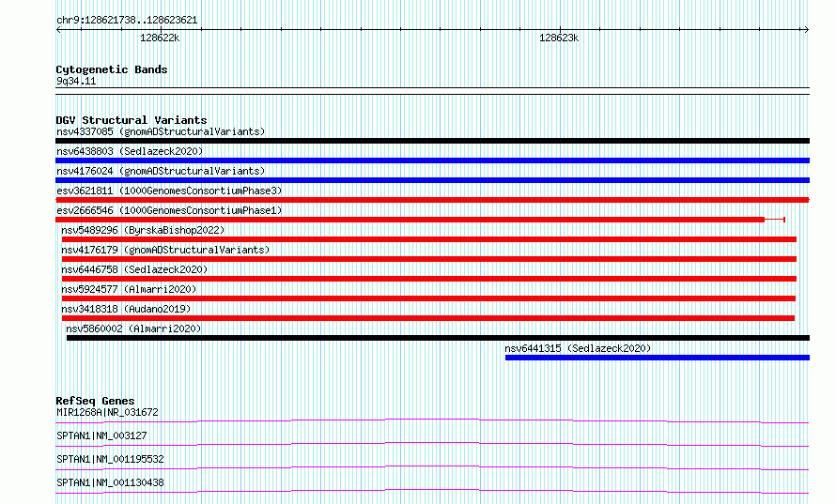Open gene label SPTAN1|NM_003127
This screenshot has height=504, width=836.
(101, 435)
